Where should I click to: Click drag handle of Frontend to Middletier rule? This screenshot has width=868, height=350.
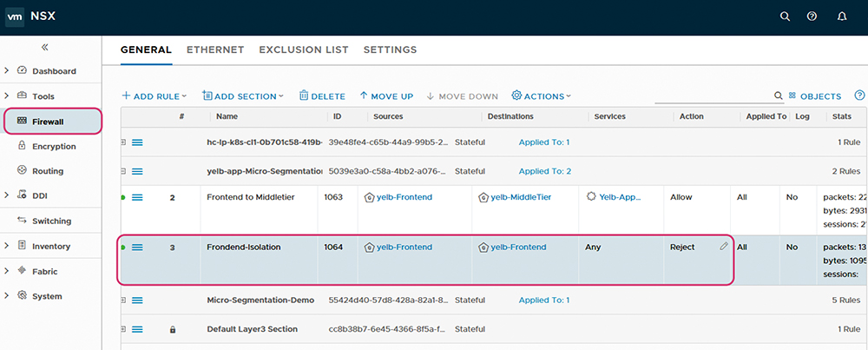tap(137, 197)
